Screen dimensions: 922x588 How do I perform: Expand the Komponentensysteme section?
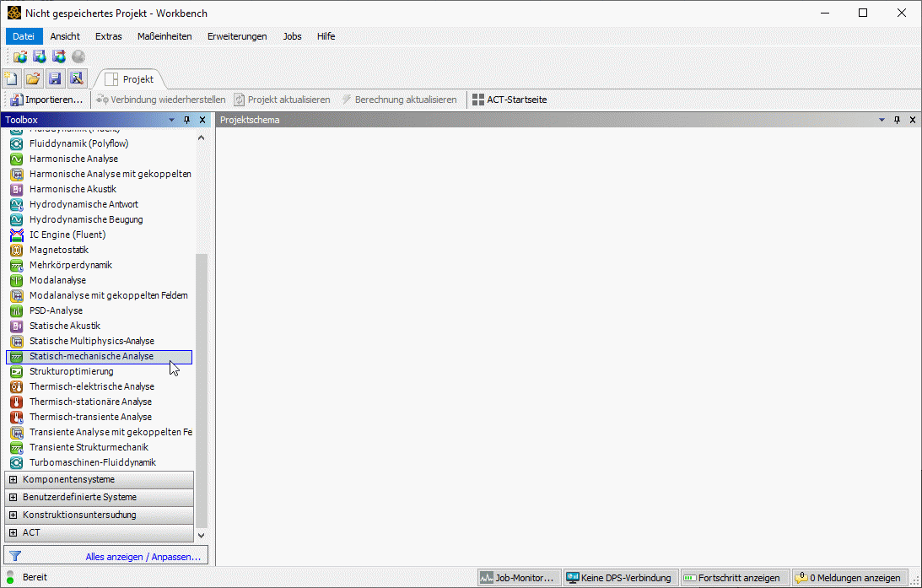[13, 479]
